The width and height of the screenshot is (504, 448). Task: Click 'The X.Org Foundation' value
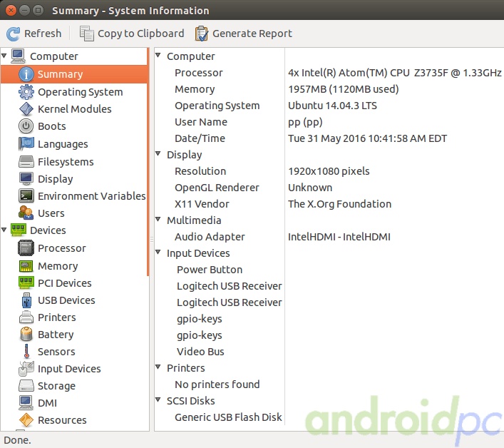point(340,204)
